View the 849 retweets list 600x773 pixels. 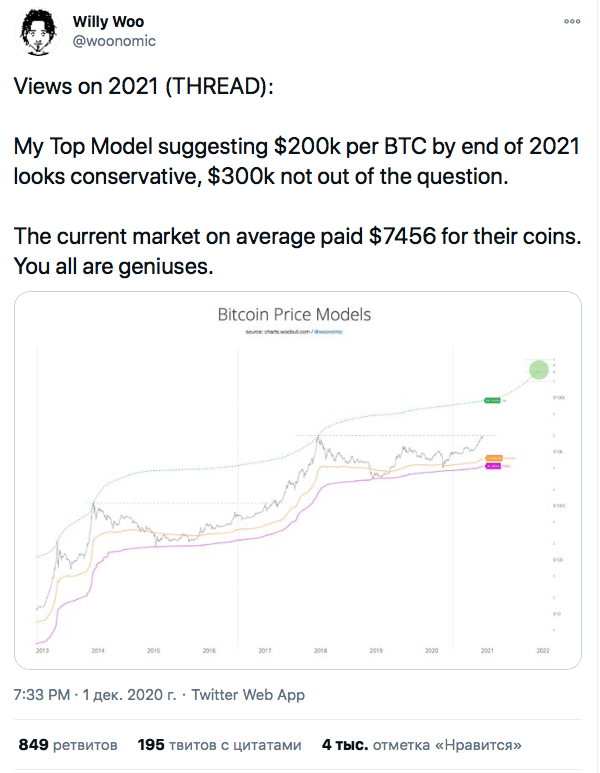click(68, 745)
